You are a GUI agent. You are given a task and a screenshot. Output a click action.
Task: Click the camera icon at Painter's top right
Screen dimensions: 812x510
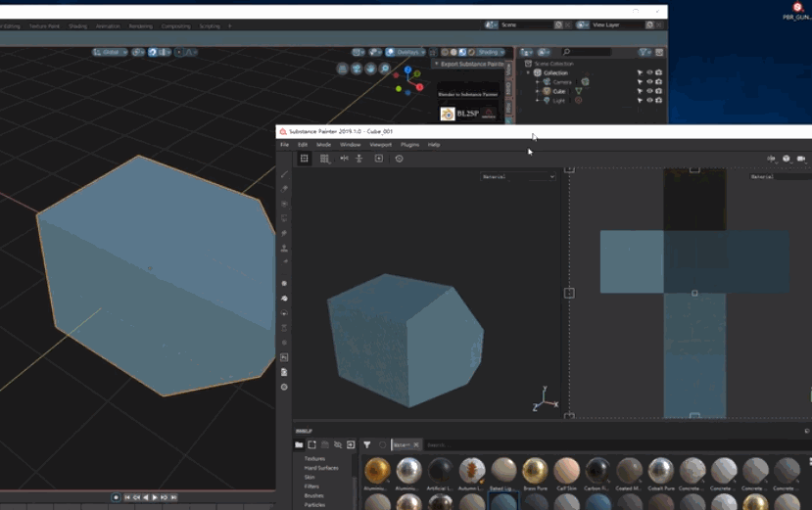click(801, 159)
